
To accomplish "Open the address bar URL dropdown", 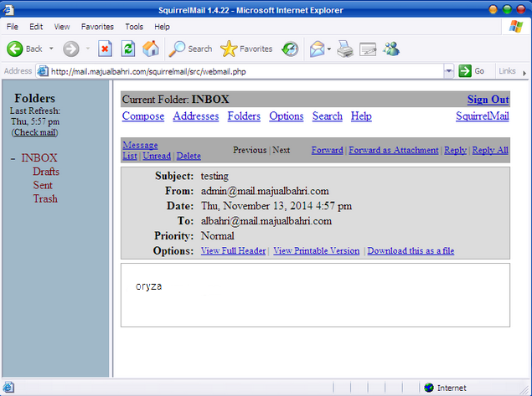I will 448,71.
